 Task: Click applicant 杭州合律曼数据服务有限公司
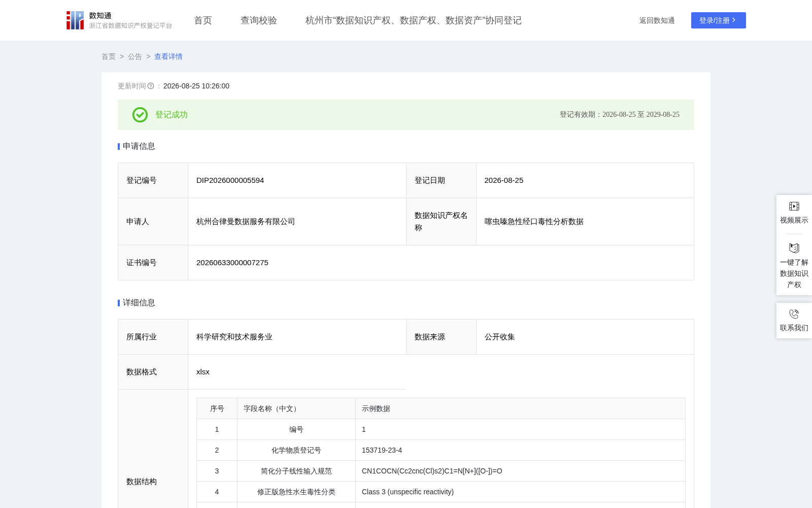[246, 221]
